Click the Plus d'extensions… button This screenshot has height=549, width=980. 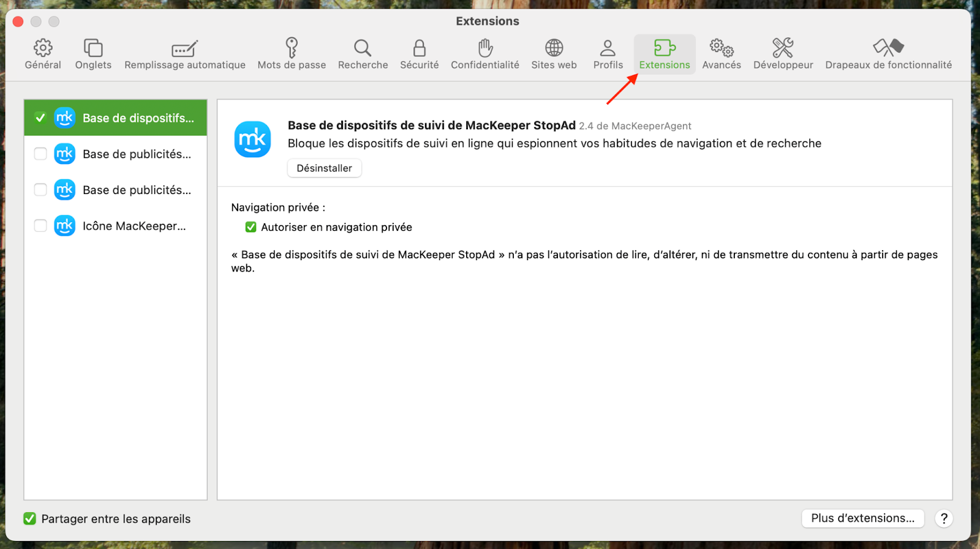tap(863, 518)
